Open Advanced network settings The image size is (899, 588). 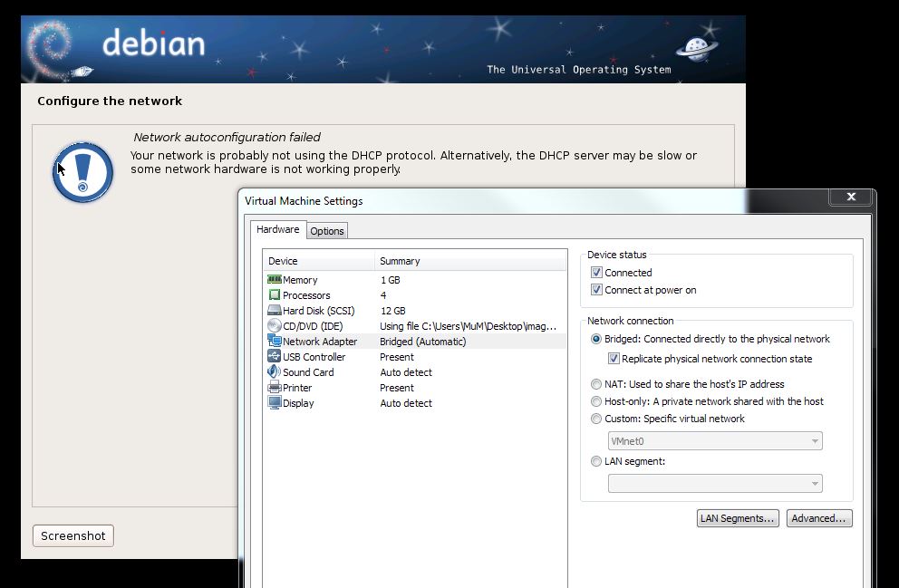tap(818, 518)
